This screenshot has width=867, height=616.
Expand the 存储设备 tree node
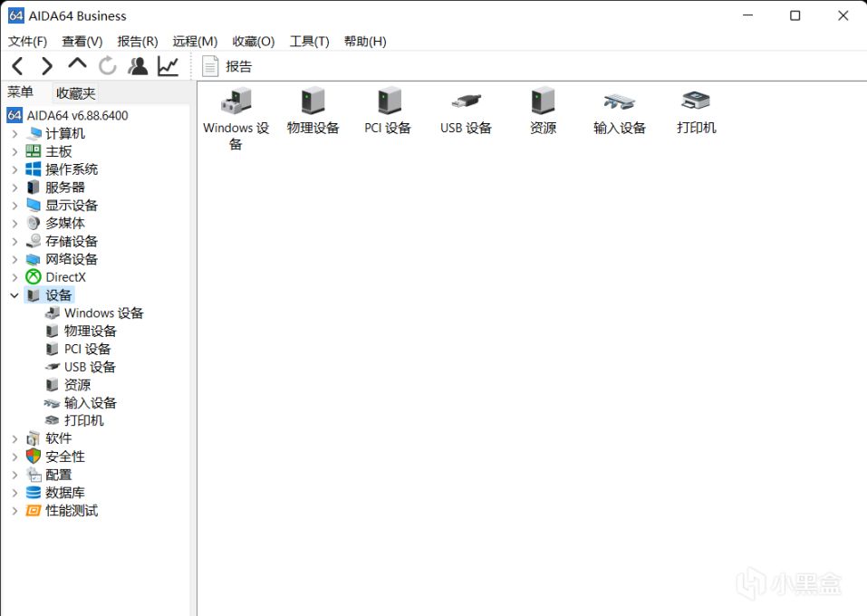14,242
